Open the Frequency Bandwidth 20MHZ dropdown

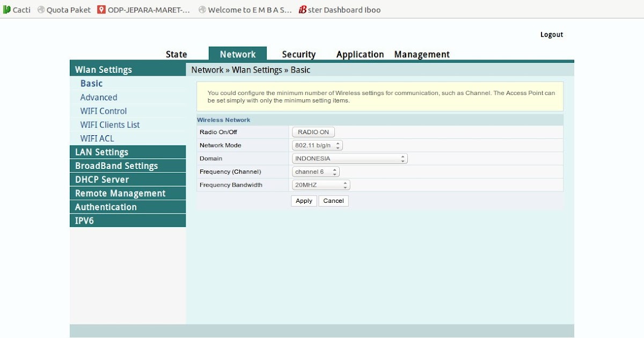point(320,185)
